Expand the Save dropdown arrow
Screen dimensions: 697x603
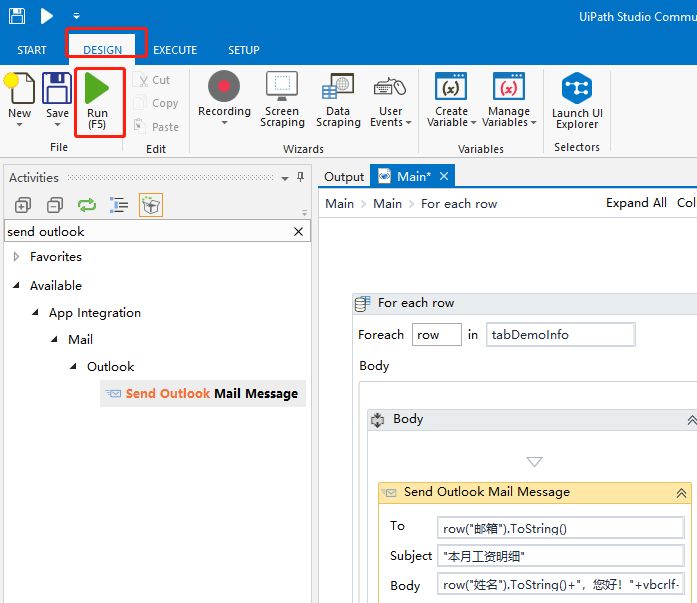[x=57, y=125]
